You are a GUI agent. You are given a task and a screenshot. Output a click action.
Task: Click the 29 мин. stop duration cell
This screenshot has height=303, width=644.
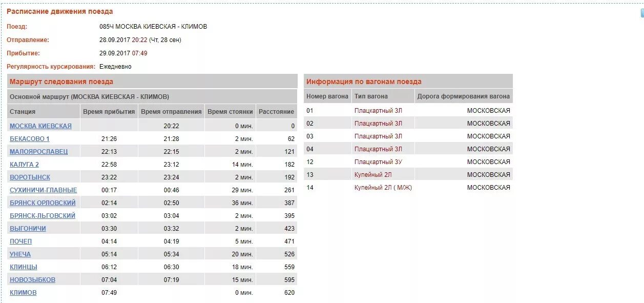[230, 190]
